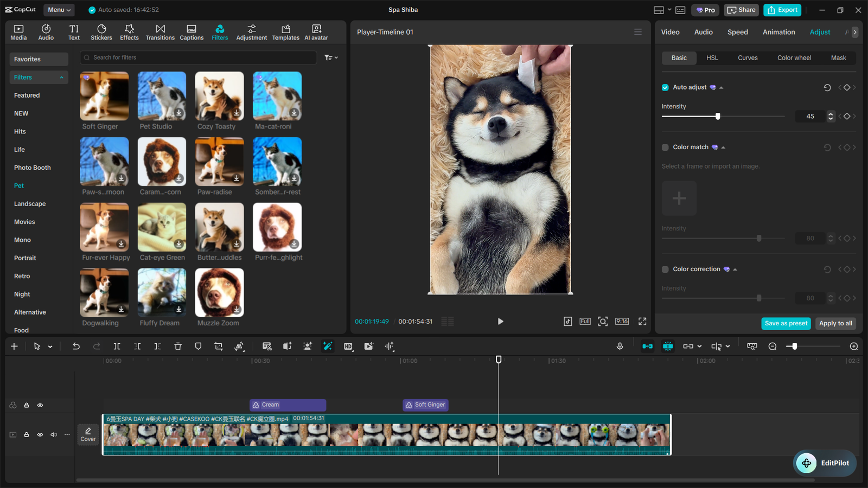This screenshot has width=868, height=488.
Task: Click the AI avatar icon
Action: [x=316, y=31]
